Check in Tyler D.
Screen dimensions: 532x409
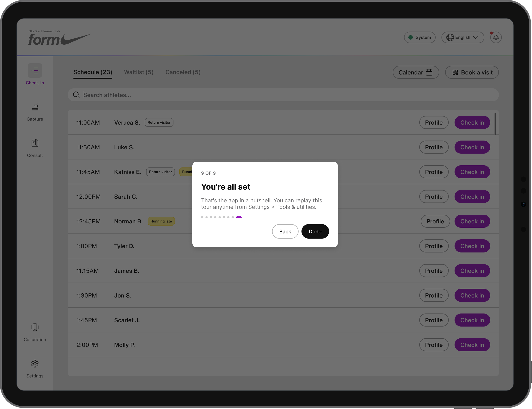click(472, 246)
